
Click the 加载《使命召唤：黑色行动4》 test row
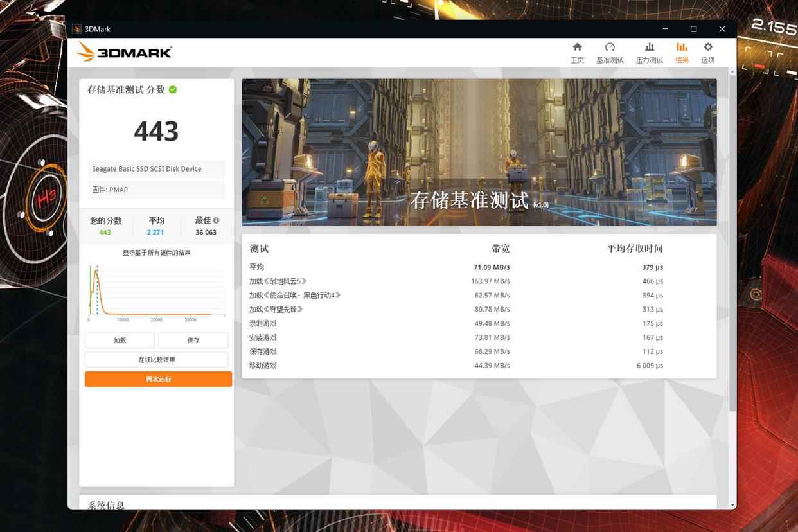(x=479, y=295)
